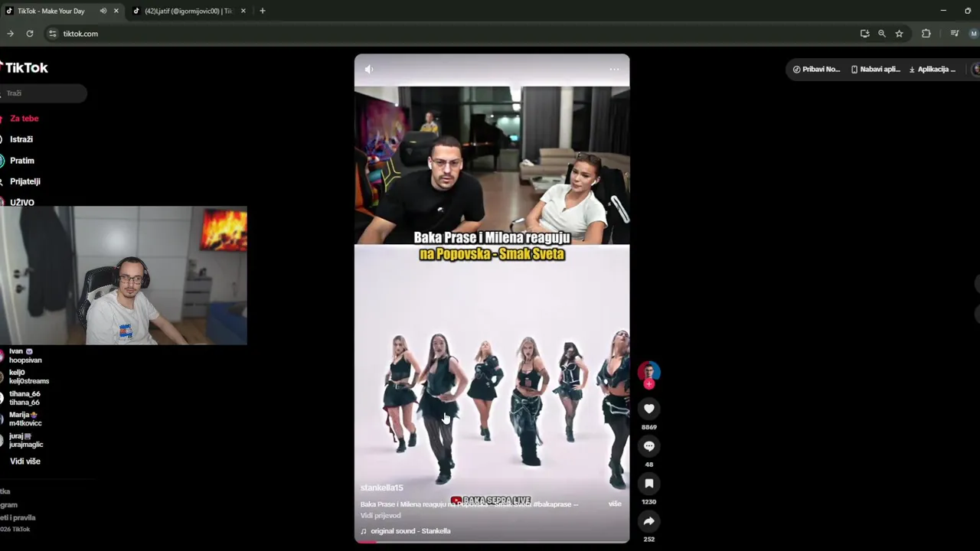
Task: Save the video with the bookmark icon
Action: (x=648, y=484)
